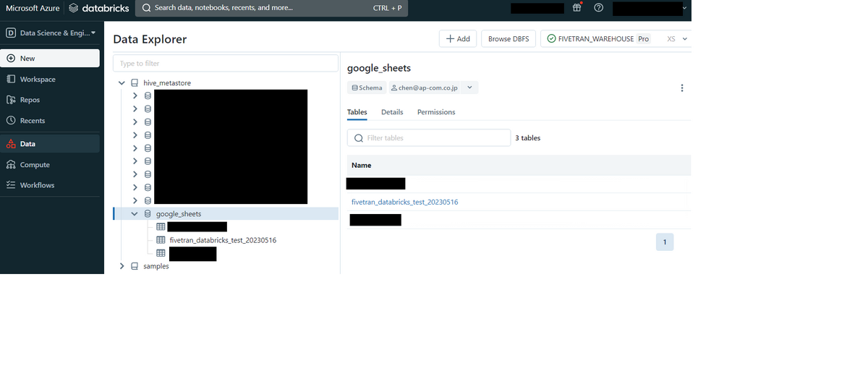The height and width of the screenshot is (384, 868).
Task: Click the Type to filter field
Action: click(226, 64)
